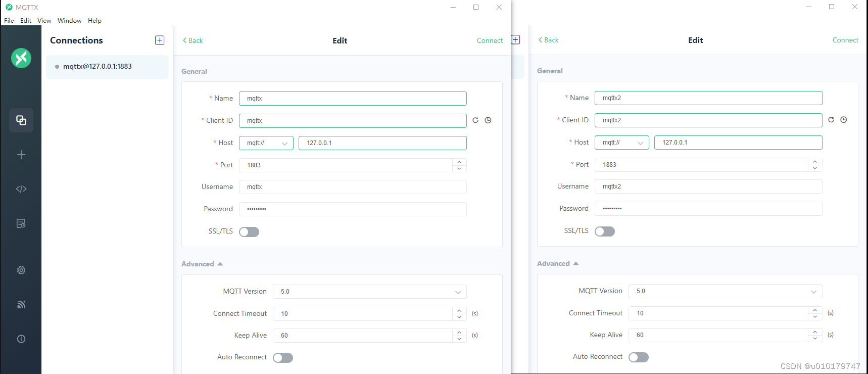Screen dimensions: 868x374
Task: Click the clock icon beside right Client ID
Action: tap(844, 120)
